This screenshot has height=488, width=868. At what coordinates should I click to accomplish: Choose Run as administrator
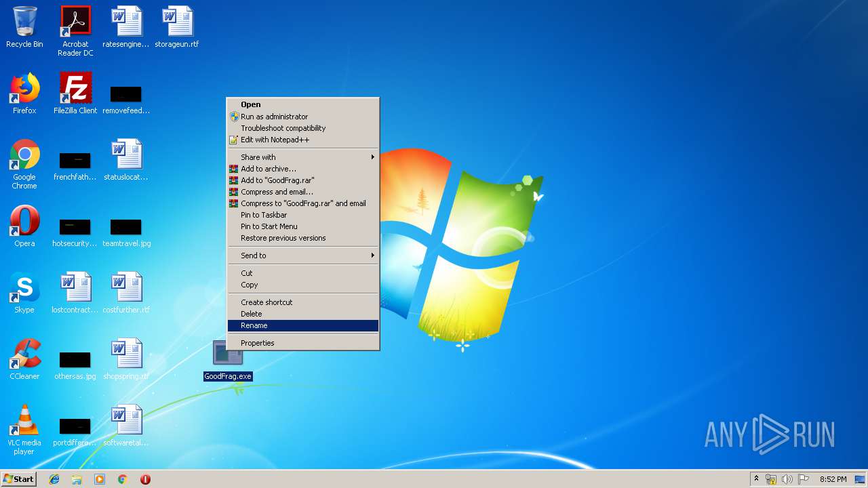(302, 117)
